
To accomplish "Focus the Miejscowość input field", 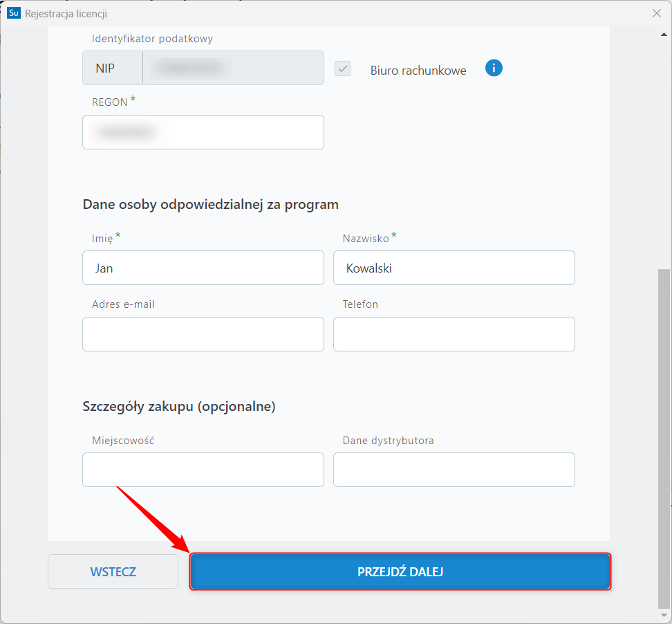I will (x=203, y=470).
